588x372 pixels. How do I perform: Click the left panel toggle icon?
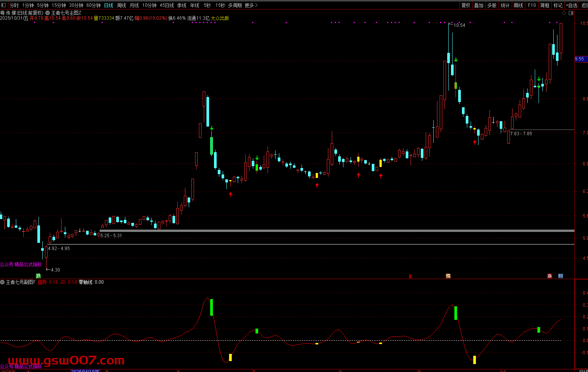pyautogui.click(x=4, y=5)
